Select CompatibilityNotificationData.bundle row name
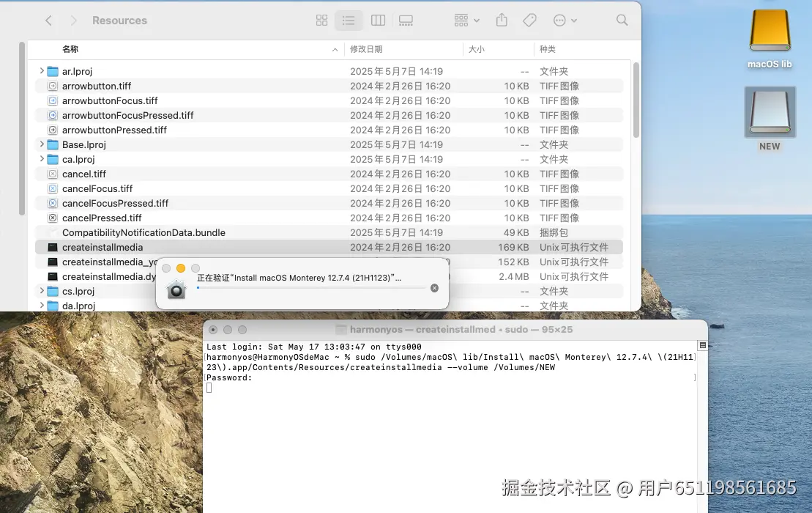 (x=144, y=232)
